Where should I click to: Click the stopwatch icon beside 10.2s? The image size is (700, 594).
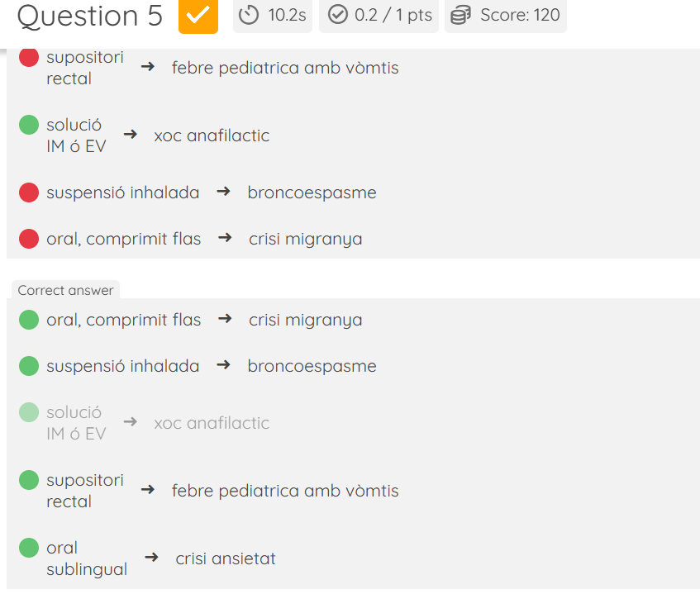[x=249, y=15]
